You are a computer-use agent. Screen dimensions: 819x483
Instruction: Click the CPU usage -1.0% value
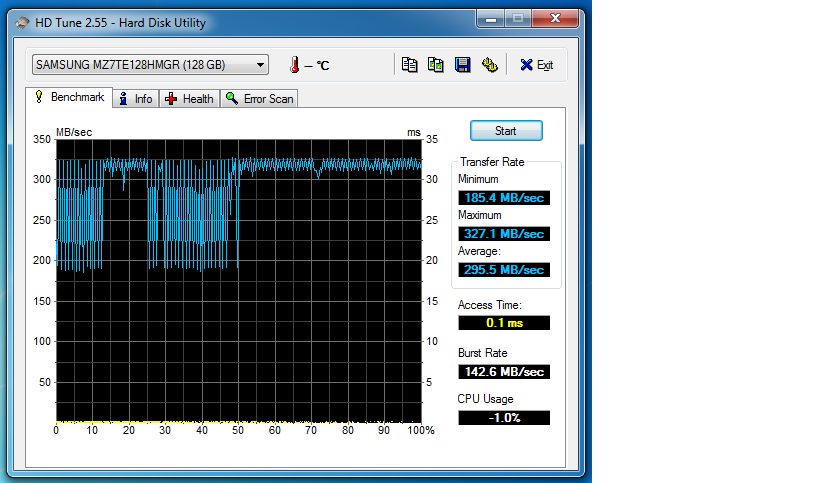[x=504, y=418]
